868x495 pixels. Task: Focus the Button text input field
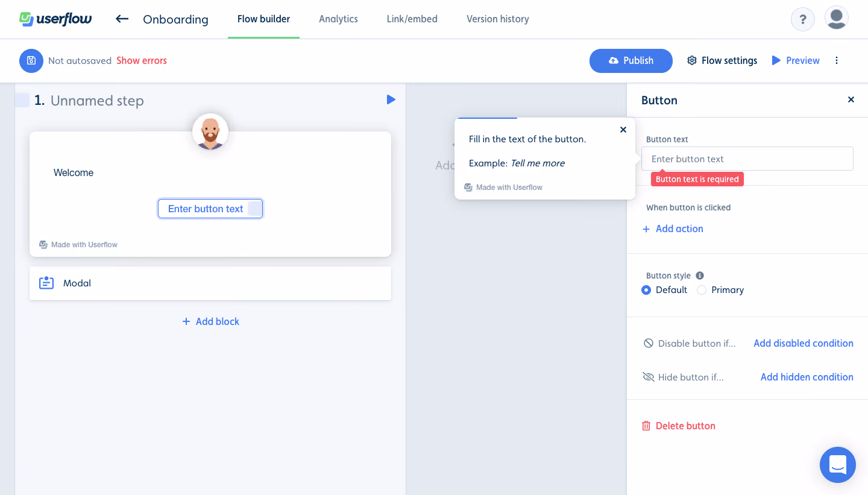(747, 159)
